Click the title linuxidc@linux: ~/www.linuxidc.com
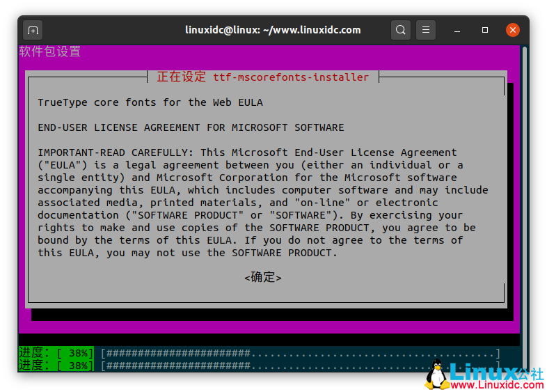The height and width of the screenshot is (392, 547). (x=273, y=30)
